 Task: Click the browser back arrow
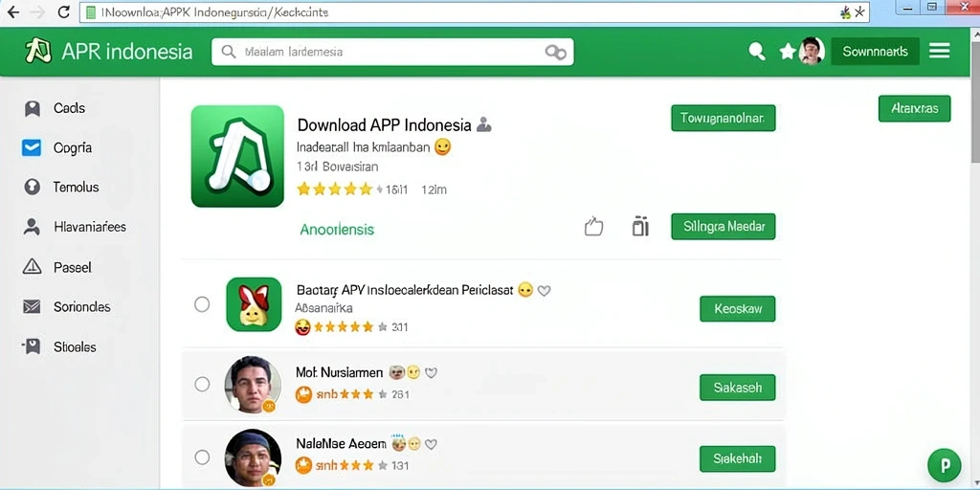pos(12,11)
